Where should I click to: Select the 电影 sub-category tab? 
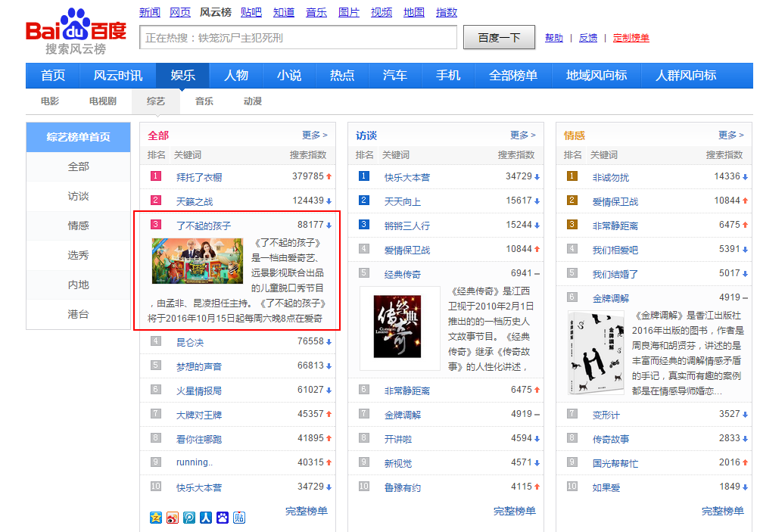point(50,101)
